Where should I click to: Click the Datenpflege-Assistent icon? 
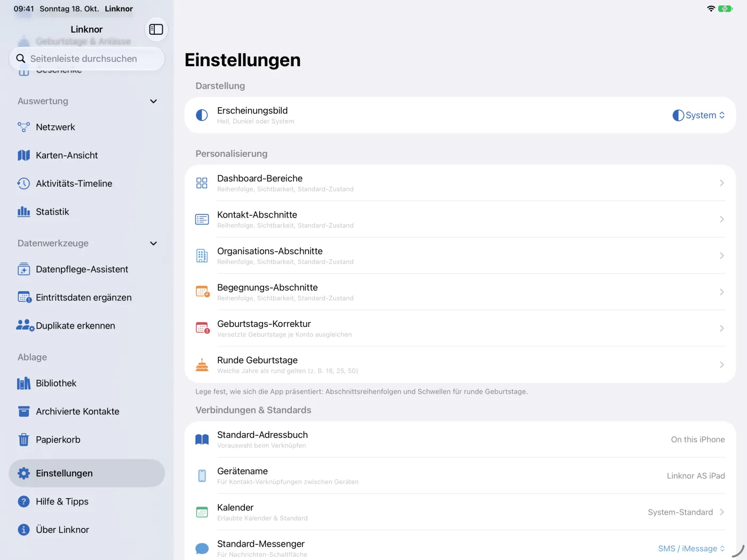click(x=23, y=269)
